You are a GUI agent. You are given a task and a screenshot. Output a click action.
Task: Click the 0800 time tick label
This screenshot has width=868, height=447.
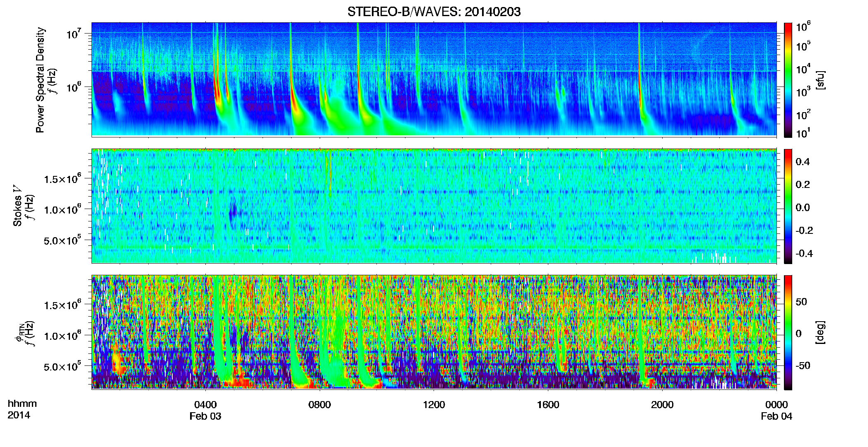pyautogui.click(x=320, y=404)
